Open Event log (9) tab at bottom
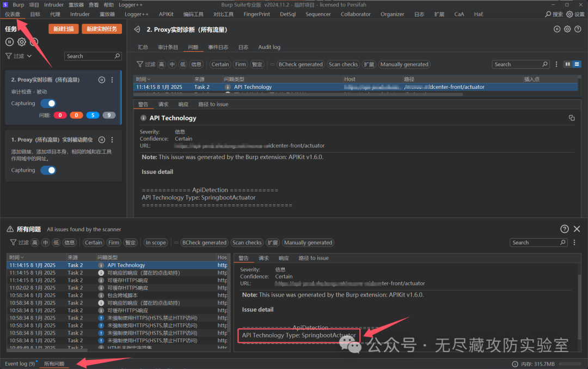 point(20,364)
